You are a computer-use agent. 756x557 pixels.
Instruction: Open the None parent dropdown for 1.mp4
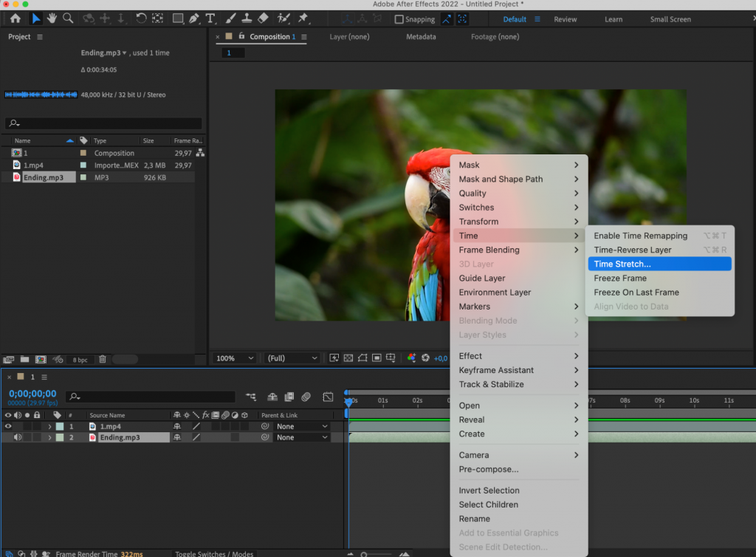[x=301, y=426]
